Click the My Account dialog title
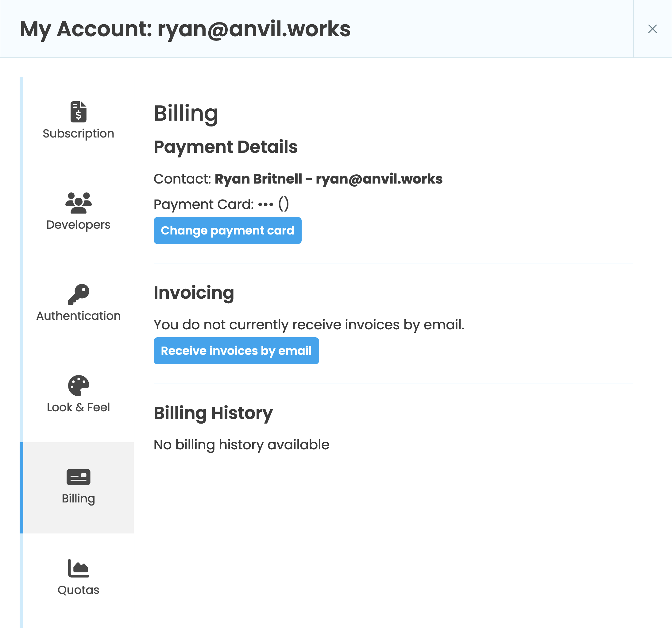The width and height of the screenshot is (672, 628). (x=185, y=29)
